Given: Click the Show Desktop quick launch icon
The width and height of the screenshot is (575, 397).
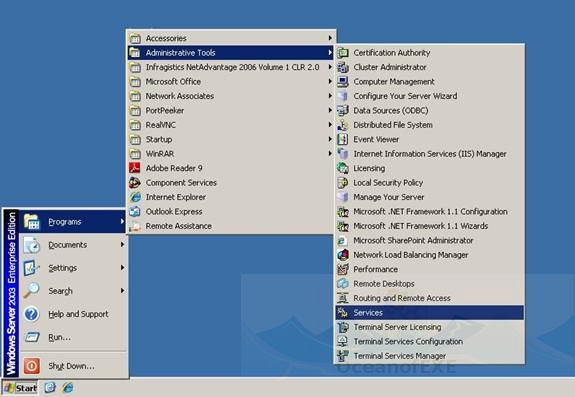Looking at the screenshot, I should click(x=50, y=387).
